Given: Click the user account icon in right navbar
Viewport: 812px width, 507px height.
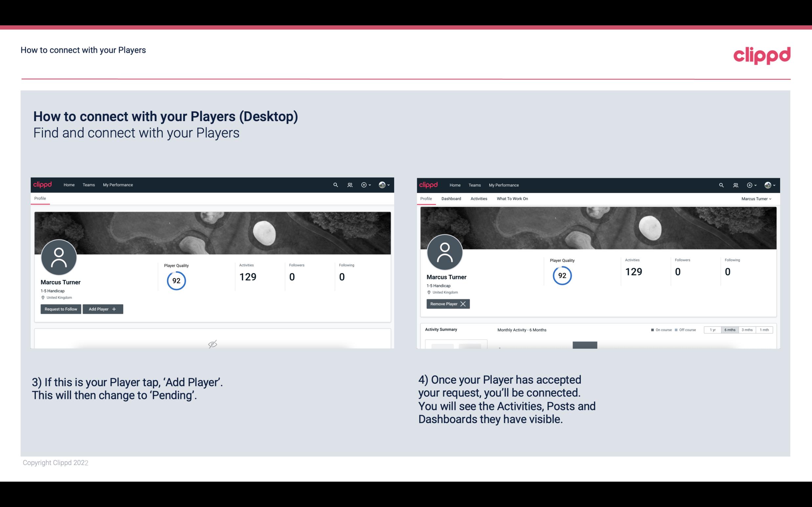Looking at the screenshot, I should [x=768, y=184].
